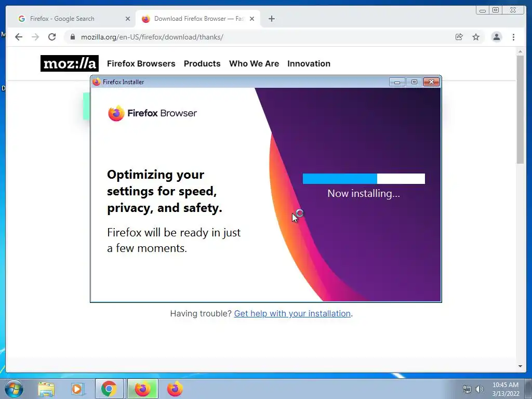The width and height of the screenshot is (532, 399).
Task: Click the Firefox Installer title bar icon
Action: pos(96,82)
